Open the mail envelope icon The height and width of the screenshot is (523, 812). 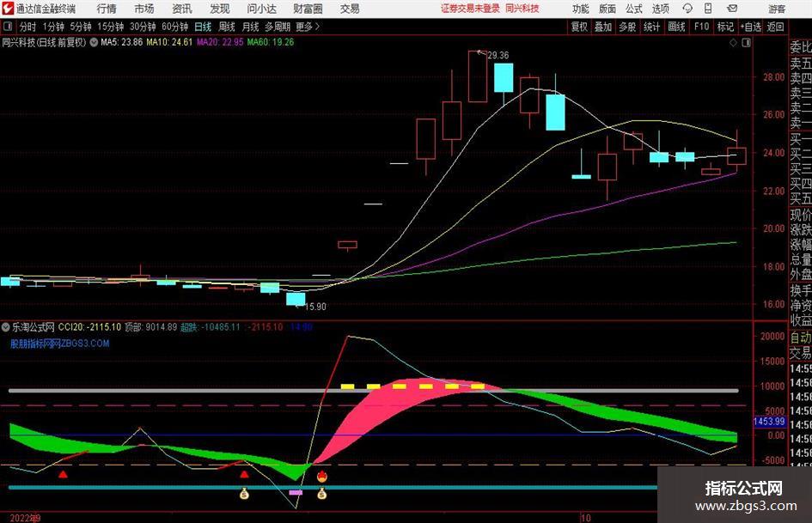click(x=732, y=9)
